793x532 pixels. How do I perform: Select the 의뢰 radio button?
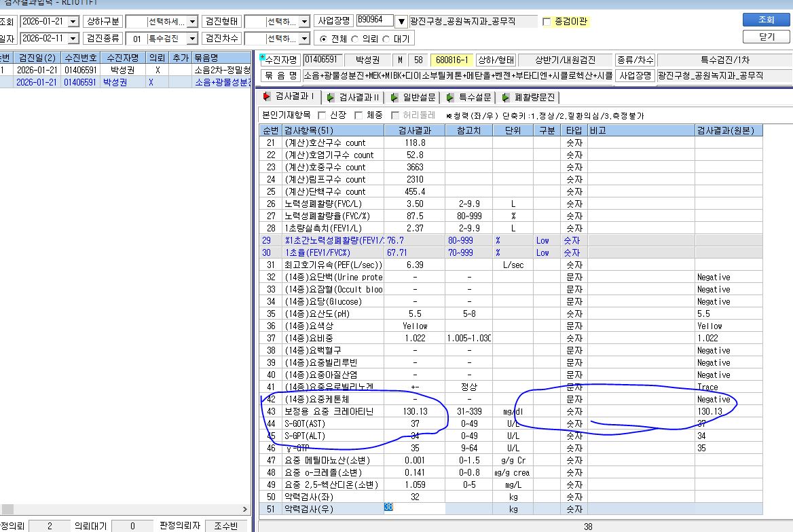(x=354, y=39)
